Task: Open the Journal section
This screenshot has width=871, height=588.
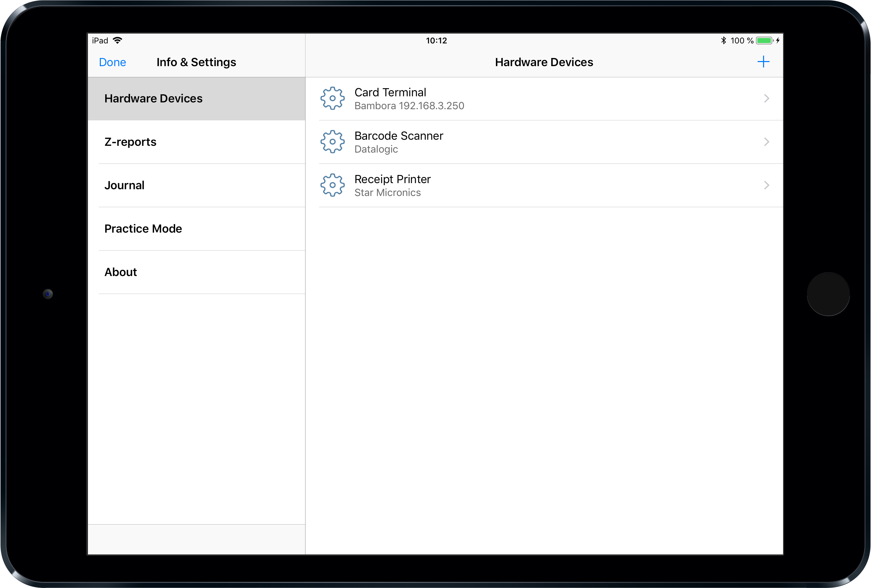Action: click(125, 185)
